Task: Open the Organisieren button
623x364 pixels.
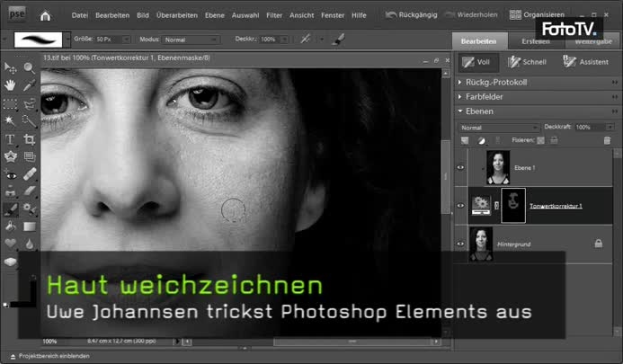Action: (x=537, y=15)
